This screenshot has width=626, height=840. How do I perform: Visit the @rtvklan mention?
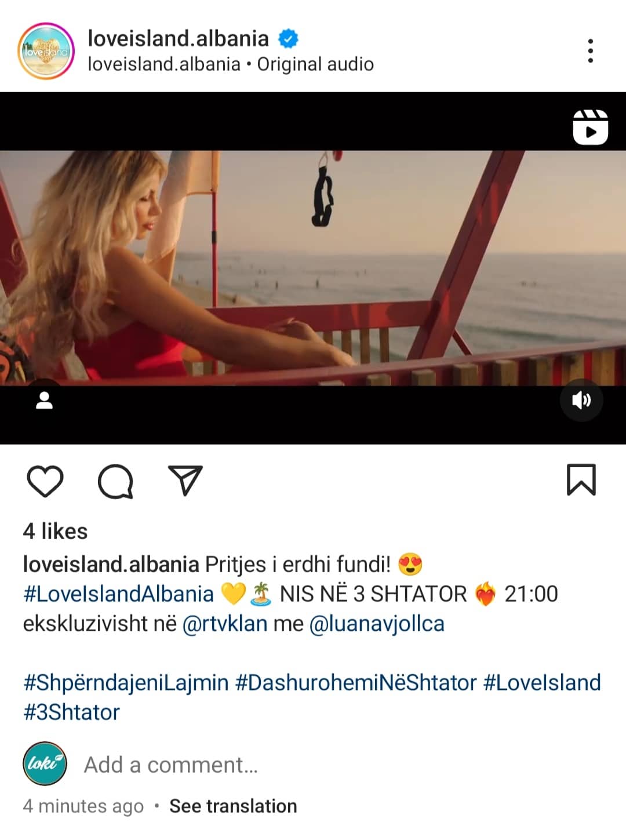[x=225, y=624]
